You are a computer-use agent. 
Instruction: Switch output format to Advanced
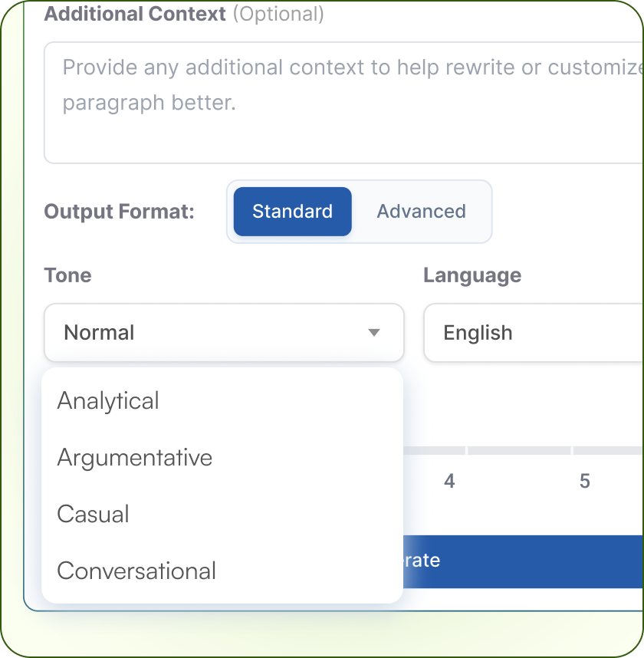421,212
